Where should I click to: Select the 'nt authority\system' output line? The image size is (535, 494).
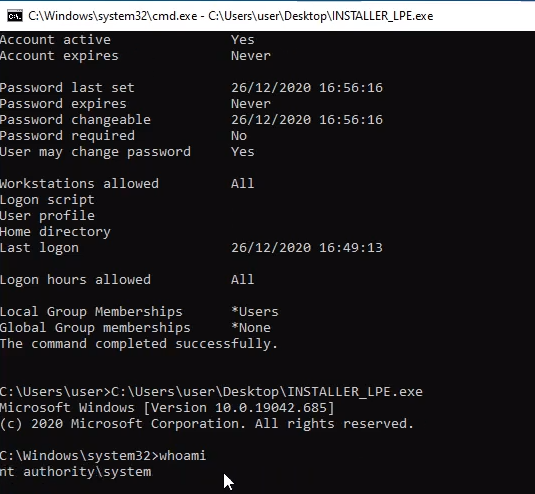[75, 471]
